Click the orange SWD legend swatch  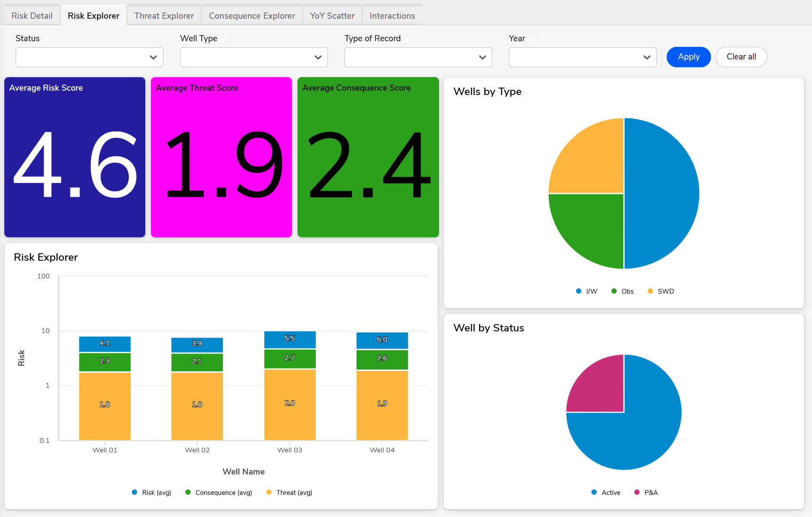pyautogui.click(x=650, y=291)
